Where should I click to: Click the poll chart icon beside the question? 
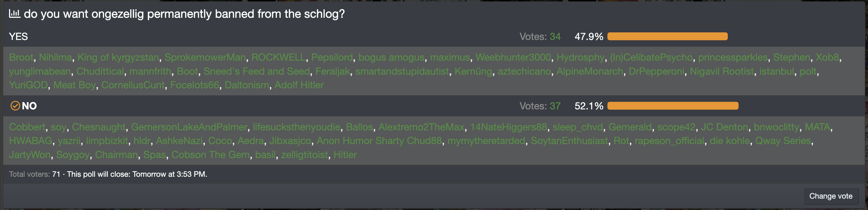14,13
